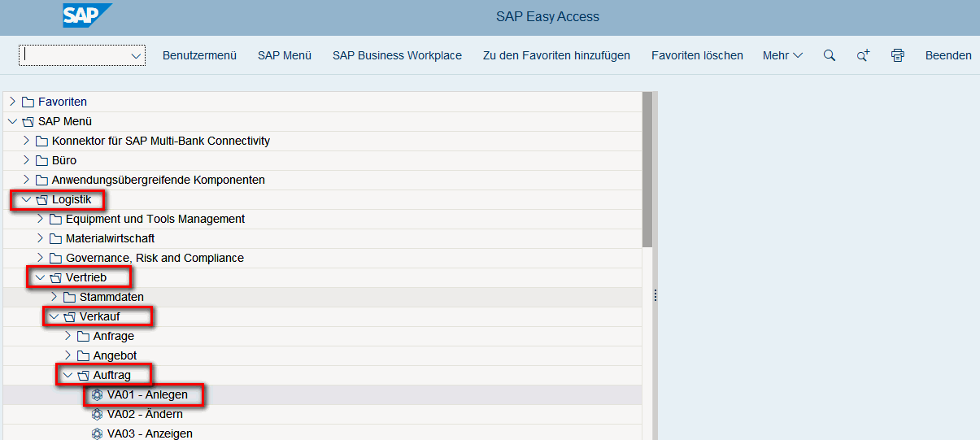Click the extended search plus icon

click(x=863, y=55)
